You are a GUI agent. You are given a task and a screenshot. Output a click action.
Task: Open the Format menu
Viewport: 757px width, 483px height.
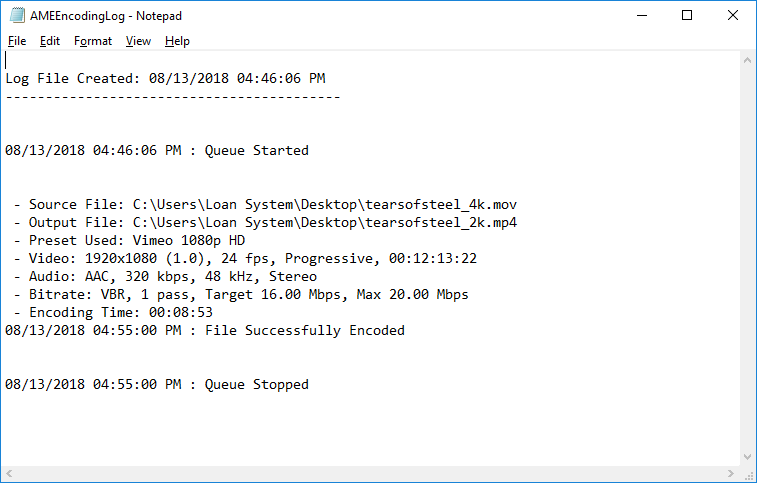(x=93, y=41)
